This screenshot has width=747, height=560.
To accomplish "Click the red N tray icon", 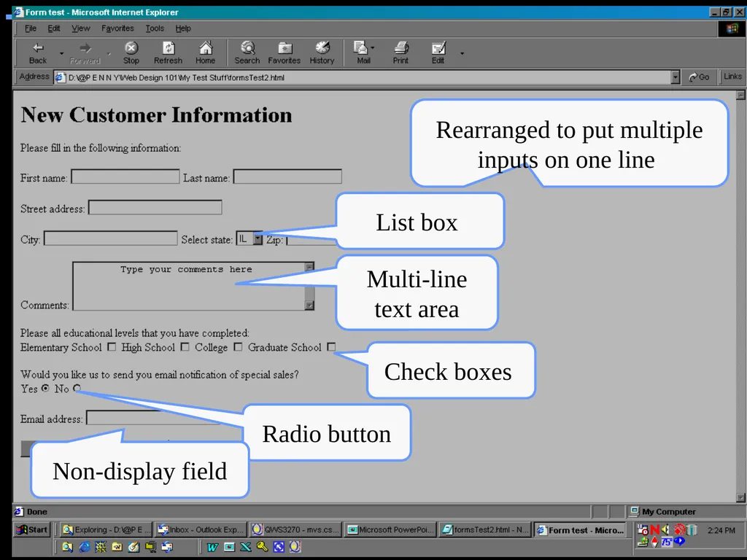I will (655, 529).
